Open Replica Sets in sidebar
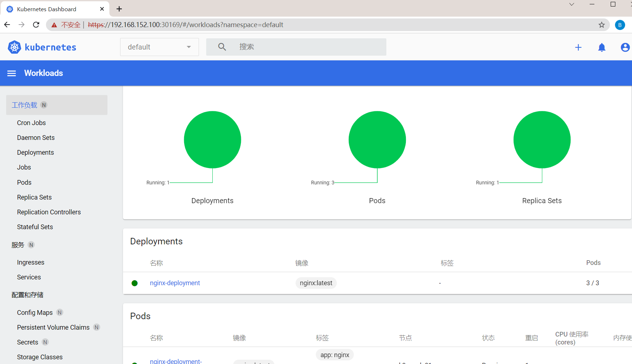Screen dimensions: 632x364 pos(34,197)
